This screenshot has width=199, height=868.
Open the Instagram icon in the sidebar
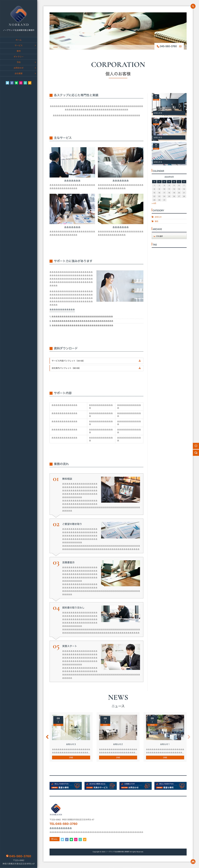pyautogui.click(x=21, y=83)
